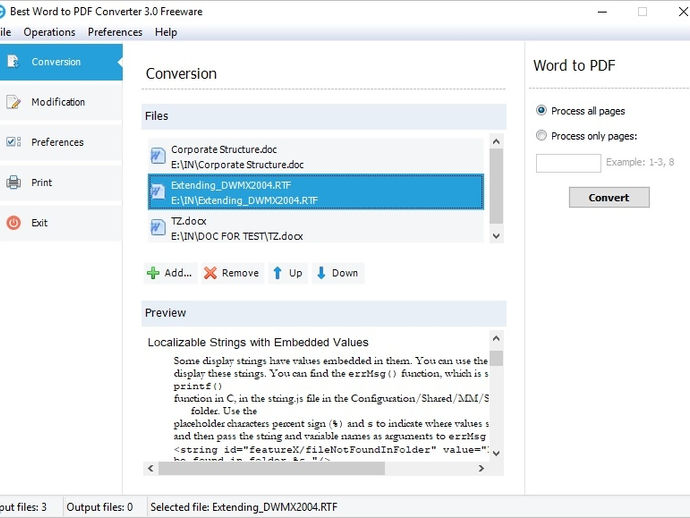Click the page range input field
This screenshot has height=518, width=690.
click(x=568, y=163)
